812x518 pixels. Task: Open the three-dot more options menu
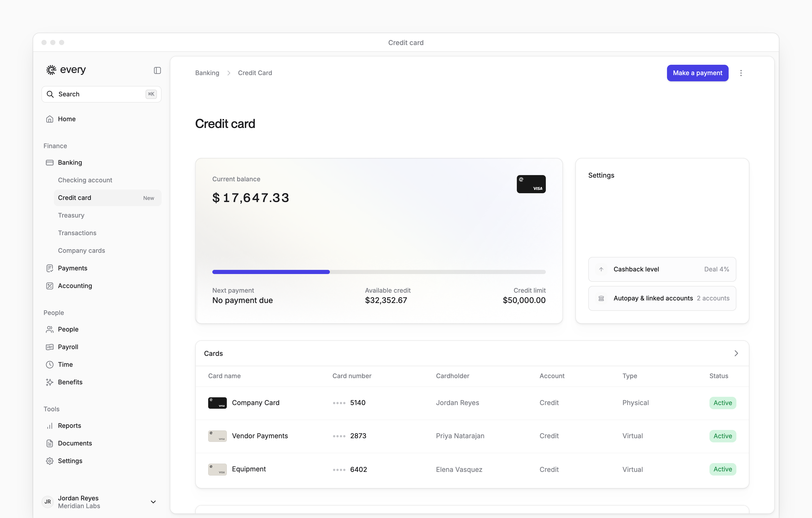click(x=741, y=73)
